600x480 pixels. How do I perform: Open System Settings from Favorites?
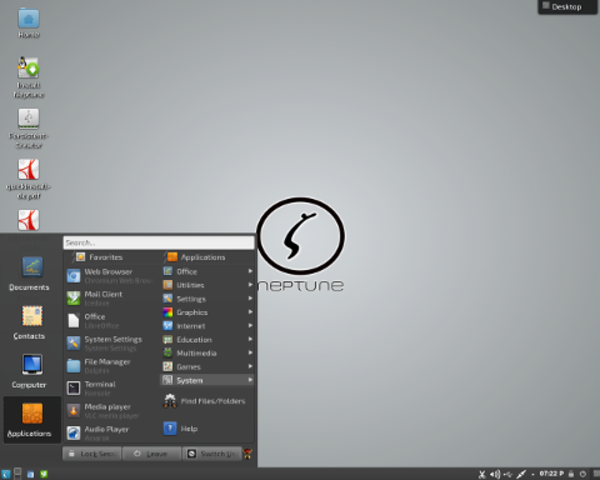[x=110, y=343]
